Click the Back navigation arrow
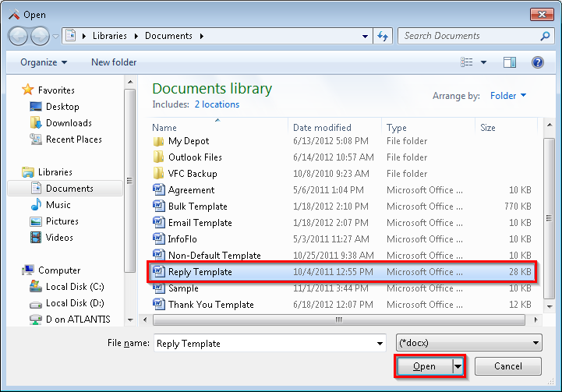This screenshot has height=392, width=562. (x=19, y=36)
